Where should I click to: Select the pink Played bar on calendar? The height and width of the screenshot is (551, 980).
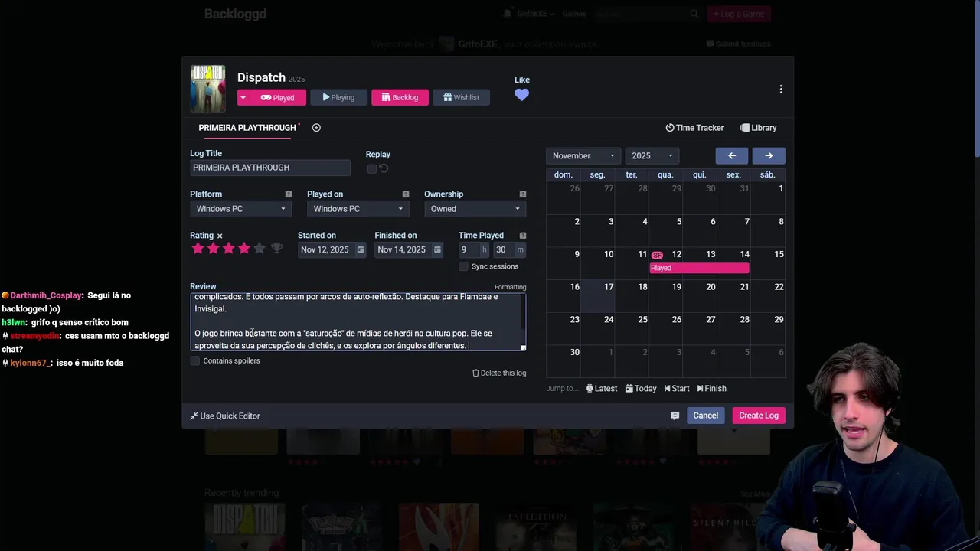coord(699,268)
